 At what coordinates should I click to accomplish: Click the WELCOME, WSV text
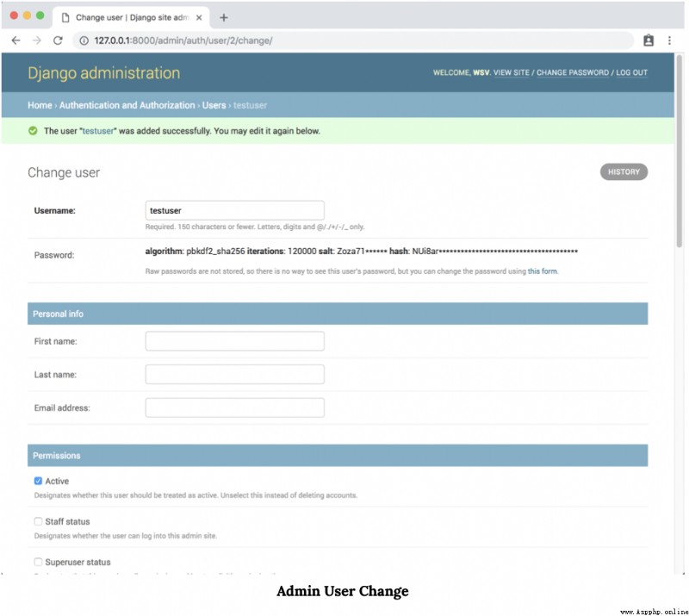pyautogui.click(x=462, y=72)
